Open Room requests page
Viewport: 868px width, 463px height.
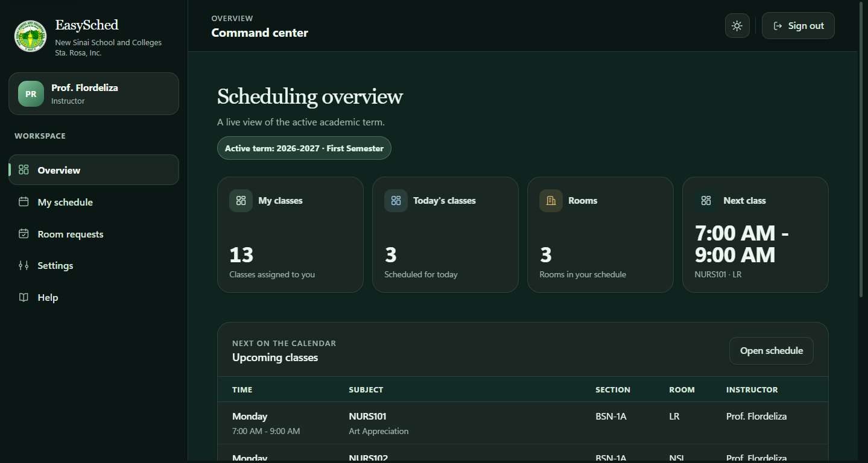93,234
